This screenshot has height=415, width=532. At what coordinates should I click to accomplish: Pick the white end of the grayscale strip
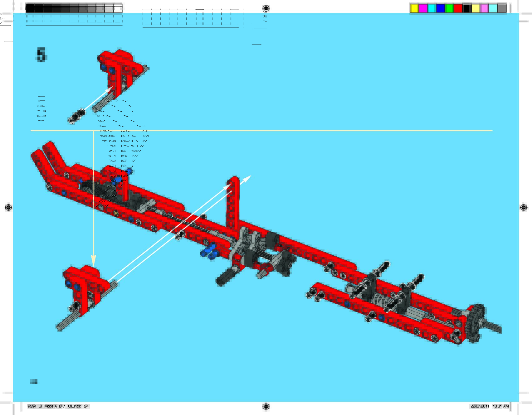tap(118, 9)
